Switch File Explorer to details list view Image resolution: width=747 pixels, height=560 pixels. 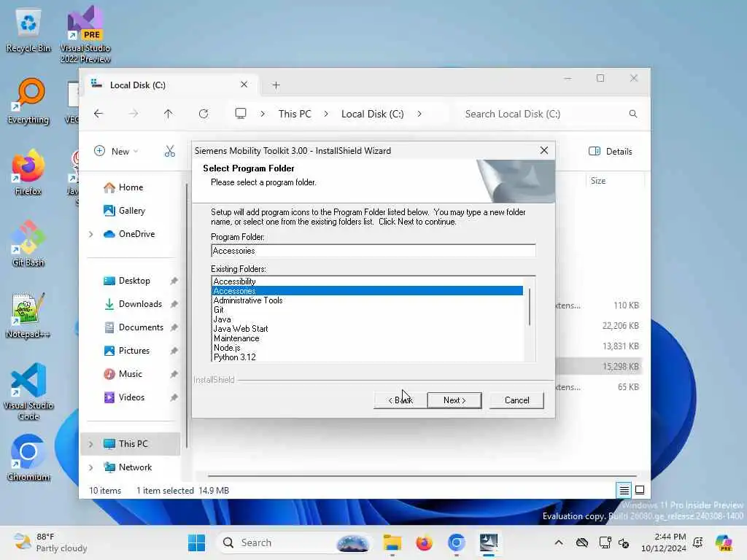[x=624, y=490]
